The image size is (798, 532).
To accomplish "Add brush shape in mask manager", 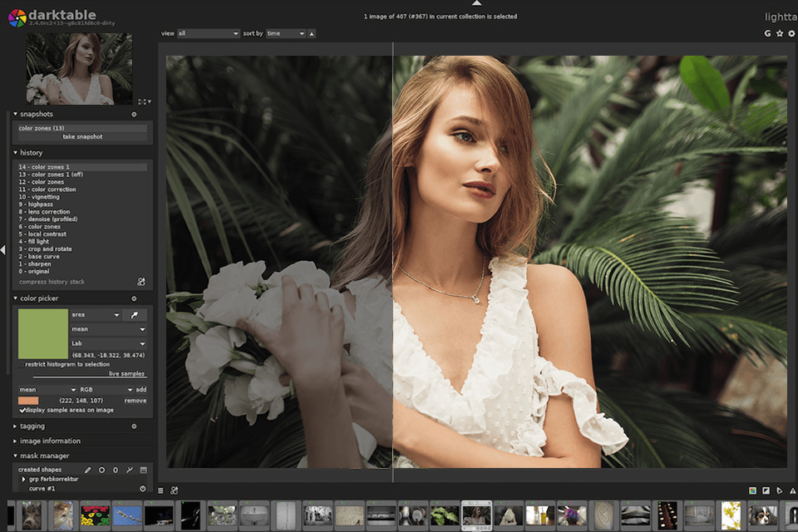I will pos(87,470).
